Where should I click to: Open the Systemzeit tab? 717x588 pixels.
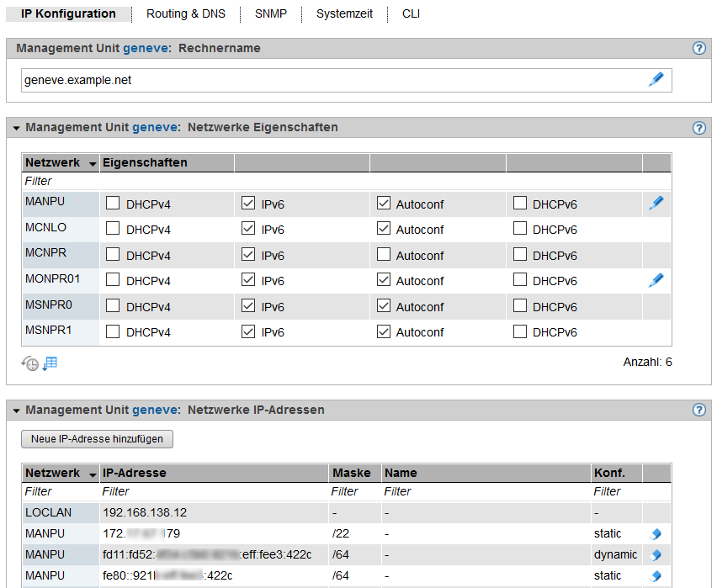click(343, 14)
